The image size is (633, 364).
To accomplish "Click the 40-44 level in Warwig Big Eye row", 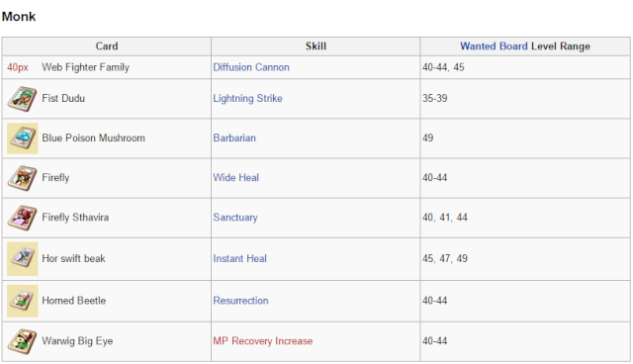I will pyautogui.click(x=525, y=341).
